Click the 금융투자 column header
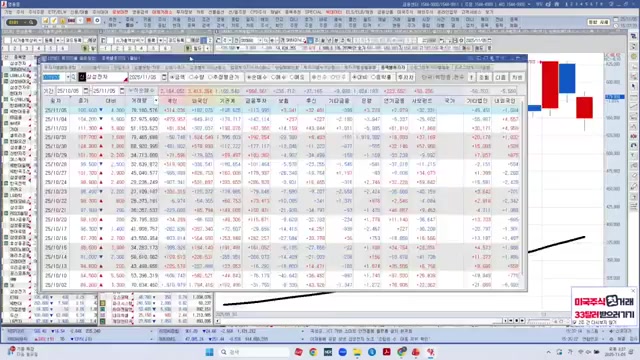This screenshot has width=640, height=360. click(256, 100)
